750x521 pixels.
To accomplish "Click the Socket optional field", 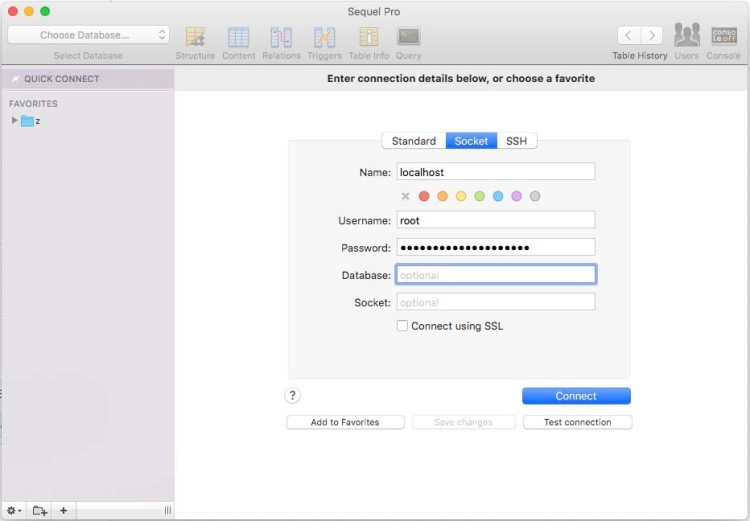I will tap(496, 302).
